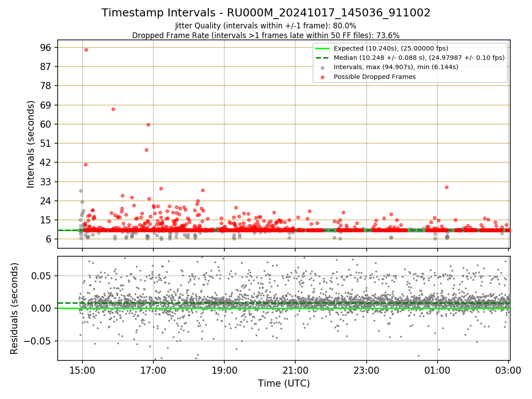532x399 pixels.
Task: Click the 'Residuals (seconds)' y-axis label
Action: (x=15, y=309)
